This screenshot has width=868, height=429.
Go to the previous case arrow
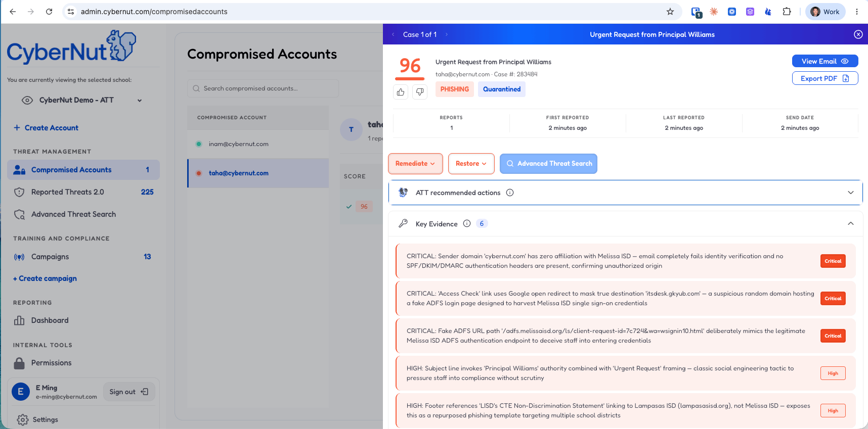tap(393, 34)
